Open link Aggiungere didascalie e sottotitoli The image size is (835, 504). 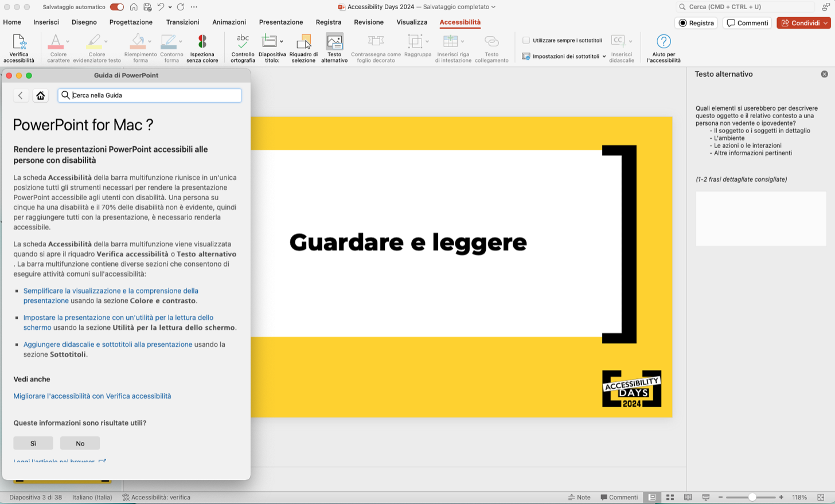pos(108,345)
